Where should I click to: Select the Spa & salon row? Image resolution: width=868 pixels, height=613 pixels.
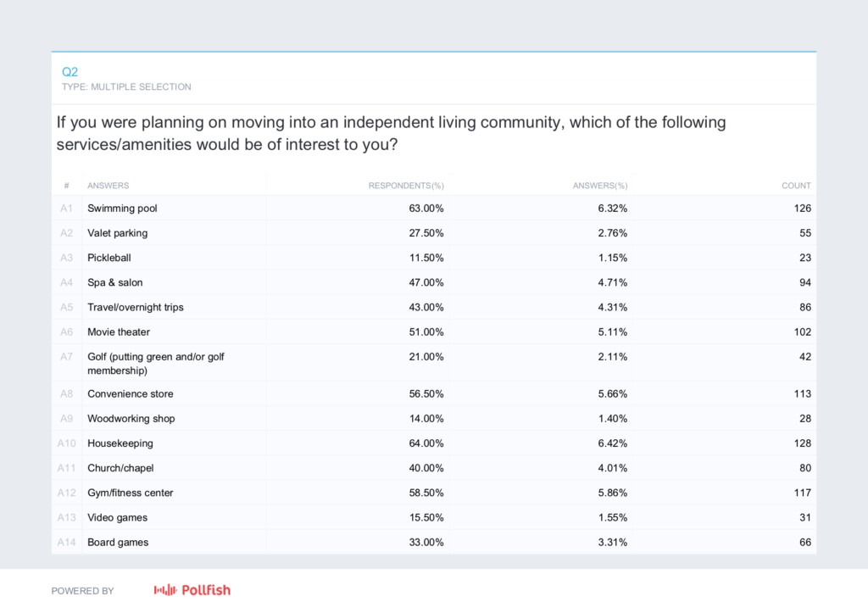pyautogui.click(x=115, y=282)
